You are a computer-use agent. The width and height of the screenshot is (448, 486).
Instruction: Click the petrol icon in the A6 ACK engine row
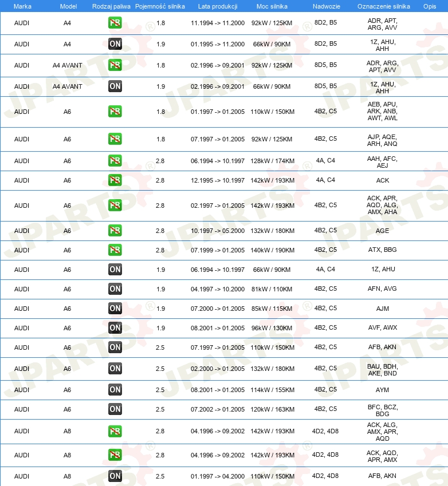coord(115,180)
